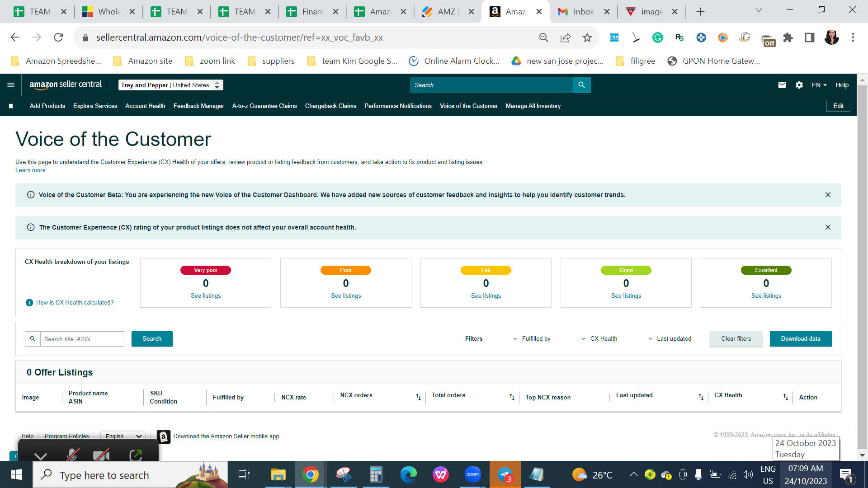Open Account Health menu item
Viewport: 868px width, 488px height.
(145, 106)
